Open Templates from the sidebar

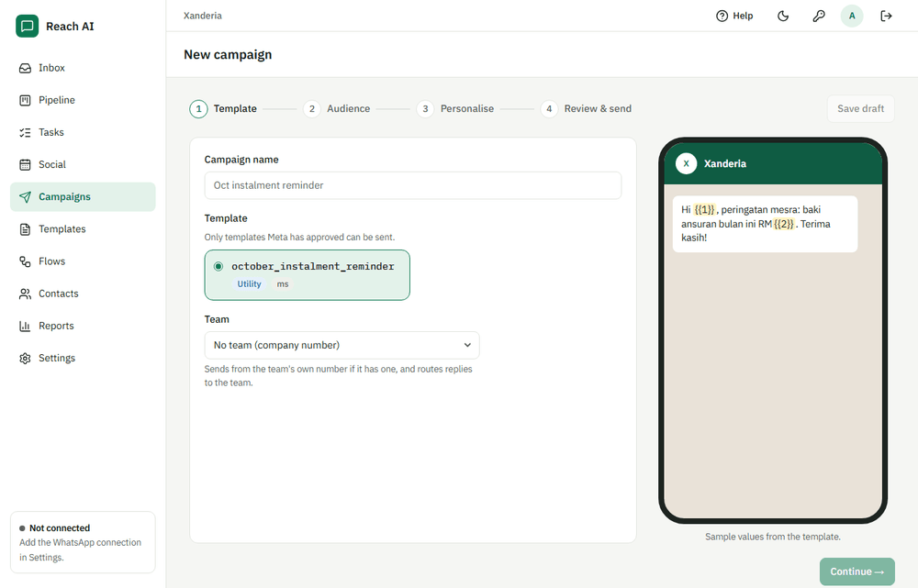[83, 228]
